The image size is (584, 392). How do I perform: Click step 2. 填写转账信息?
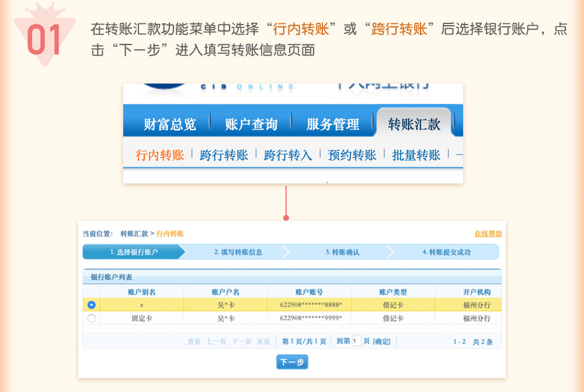pyautogui.click(x=238, y=252)
